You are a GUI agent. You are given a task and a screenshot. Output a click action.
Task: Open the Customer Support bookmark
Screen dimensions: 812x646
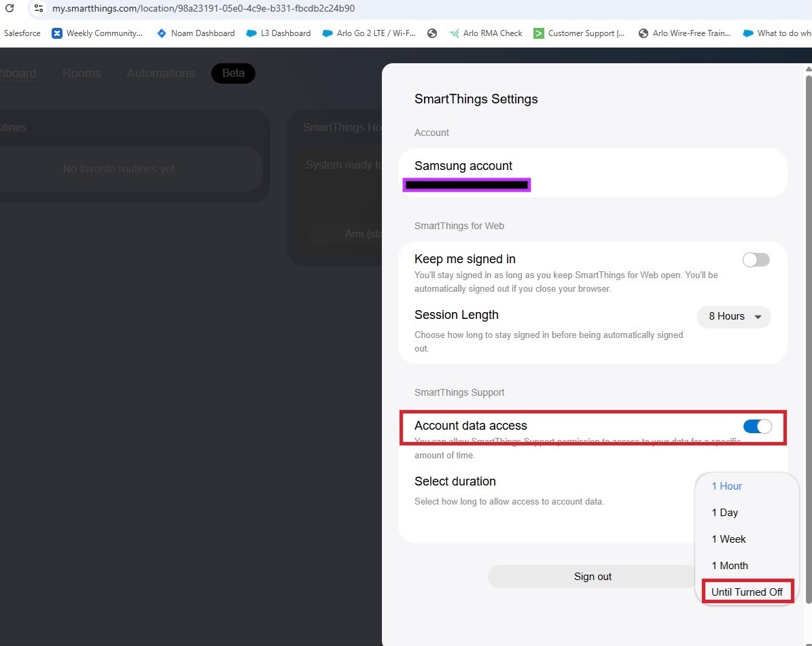point(579,33)
